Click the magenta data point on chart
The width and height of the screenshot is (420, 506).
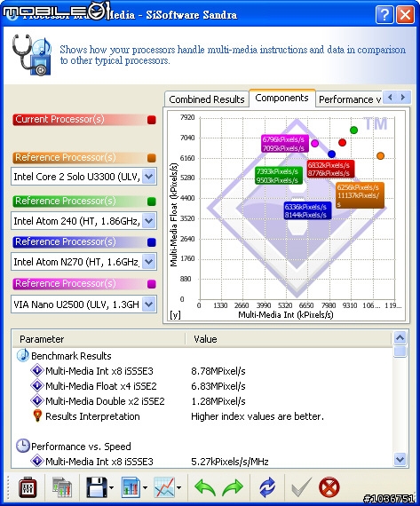[314, 143]
